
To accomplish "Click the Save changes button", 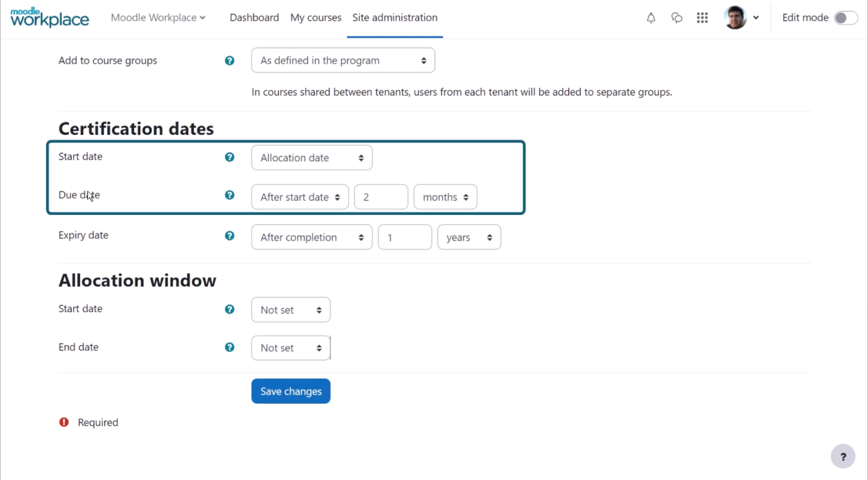I will click(x=290, y=391).
